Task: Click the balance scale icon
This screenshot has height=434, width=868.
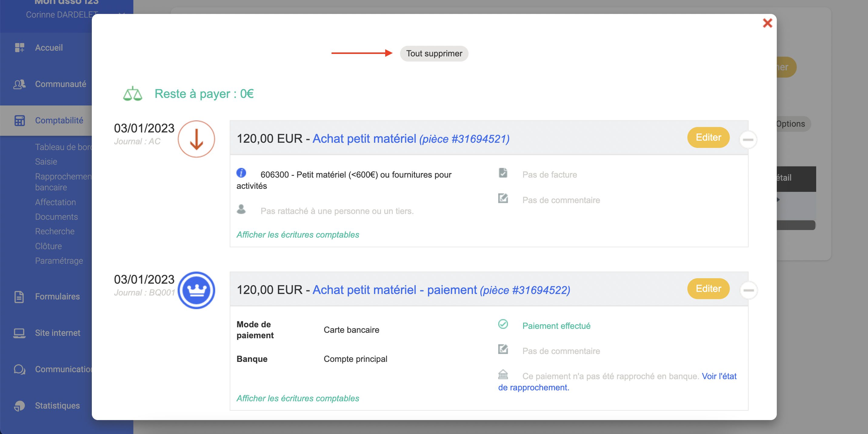Action: [x=132, y=94]
